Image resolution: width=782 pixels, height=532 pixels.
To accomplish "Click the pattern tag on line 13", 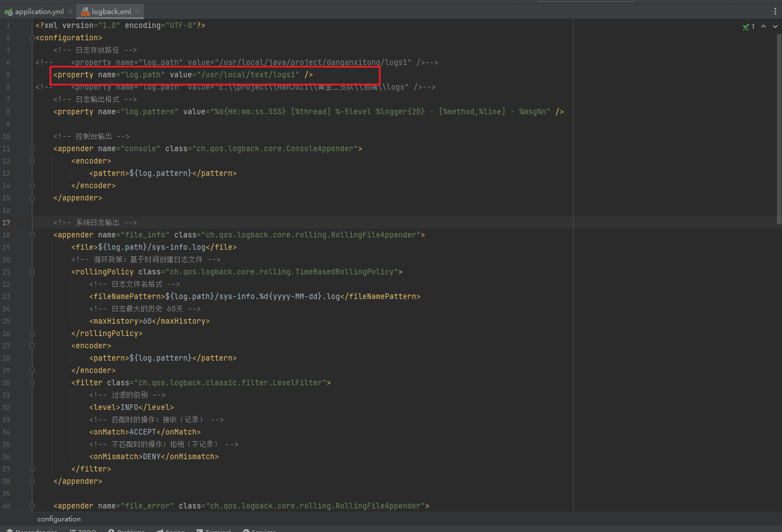I will coord(163,174).
